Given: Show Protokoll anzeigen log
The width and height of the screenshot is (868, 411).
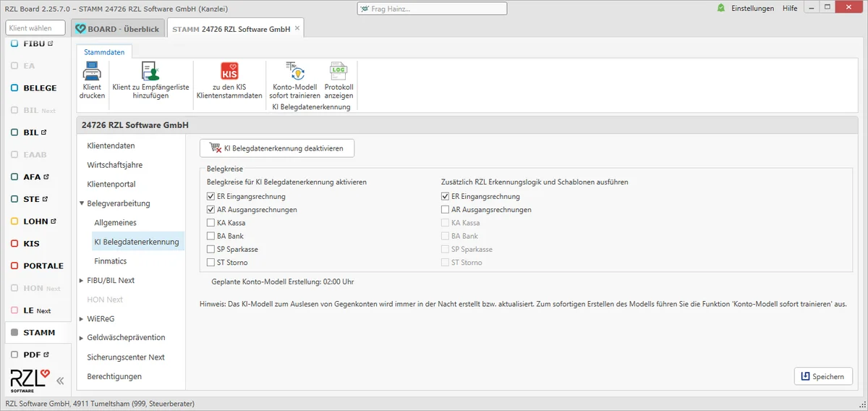Looking at the screenshot, I should [x=339, y=80].
